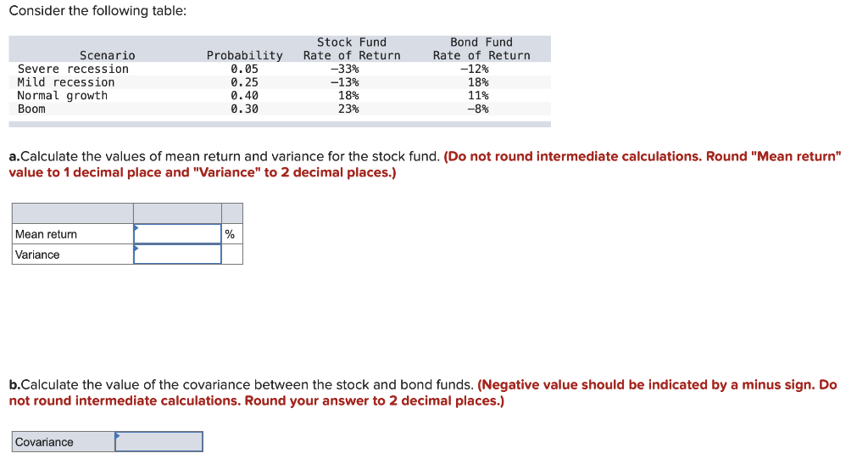This screenshot has height=470, width=868.
Task: Select the 0.40 probability value
Action: [244, 95]
